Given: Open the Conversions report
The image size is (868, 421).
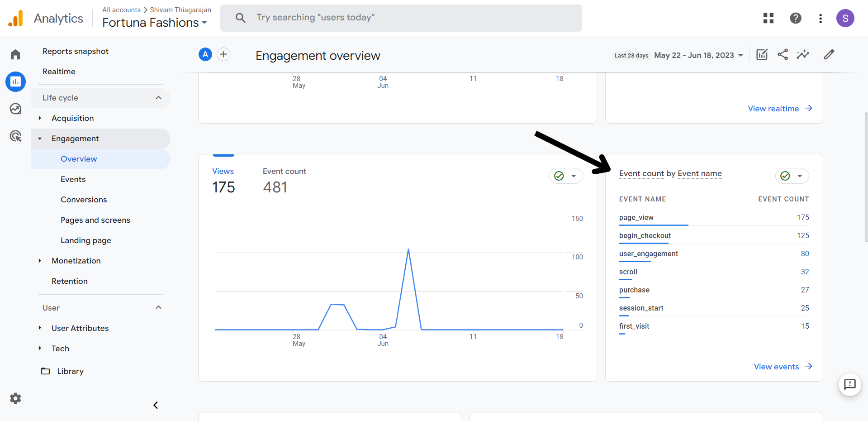Looking at the screenshot, I should click(84, 200).
